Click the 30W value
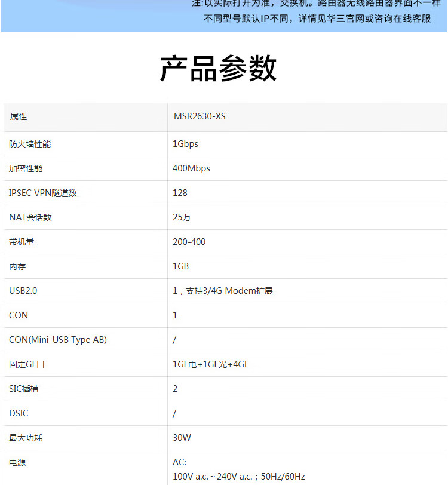Image resolution: width=448 pixels, height=485 pixels. click(182, 438)
